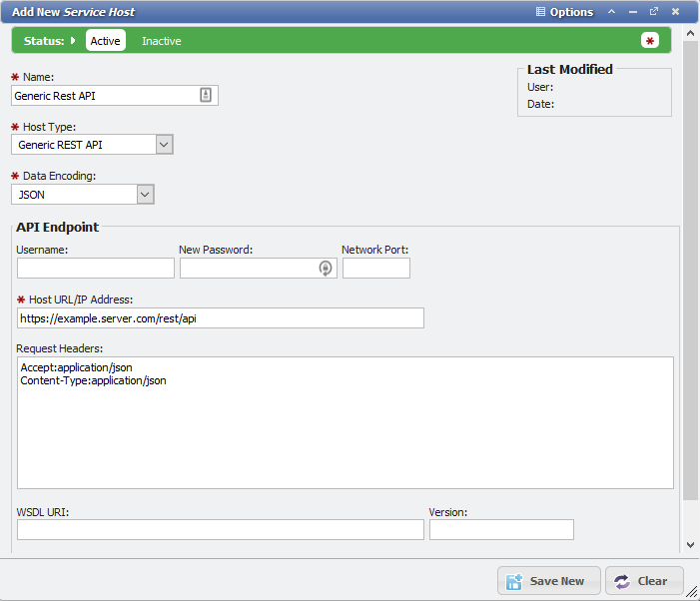Expand the Data Encoding dropdown
The width and height of the screenshot is (700, 601).
(145, 195)
